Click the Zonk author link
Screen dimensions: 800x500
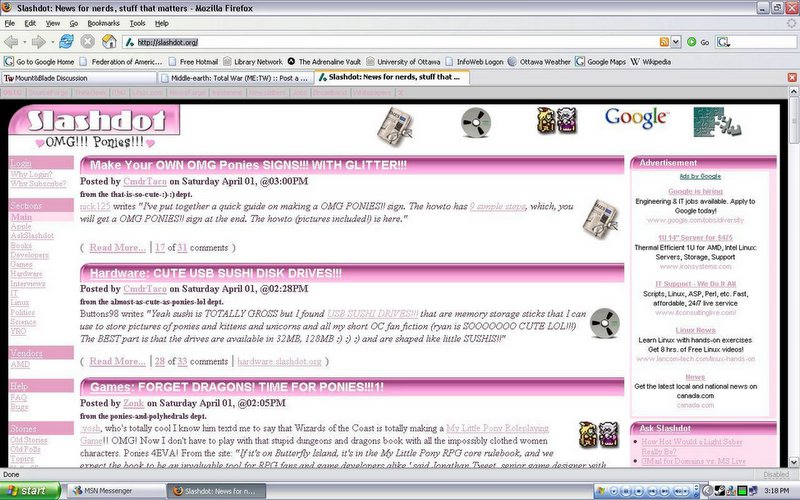coord(133,403)
